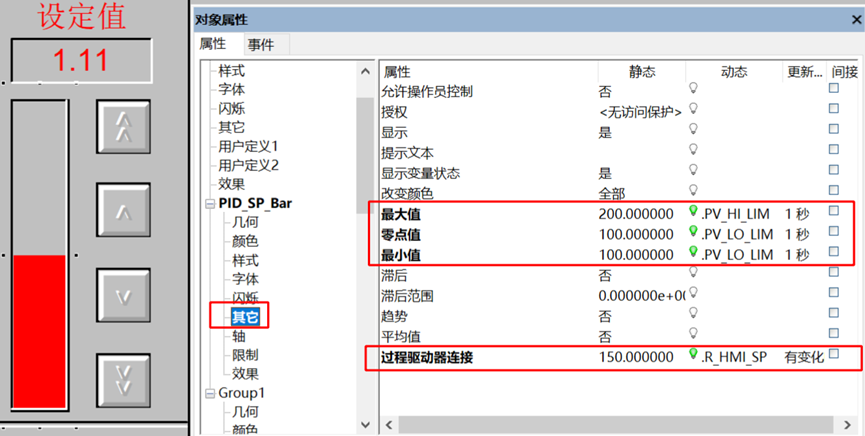Toggle indirect checkbox for 平均值

pyautogui.click(x=834, y=333)
